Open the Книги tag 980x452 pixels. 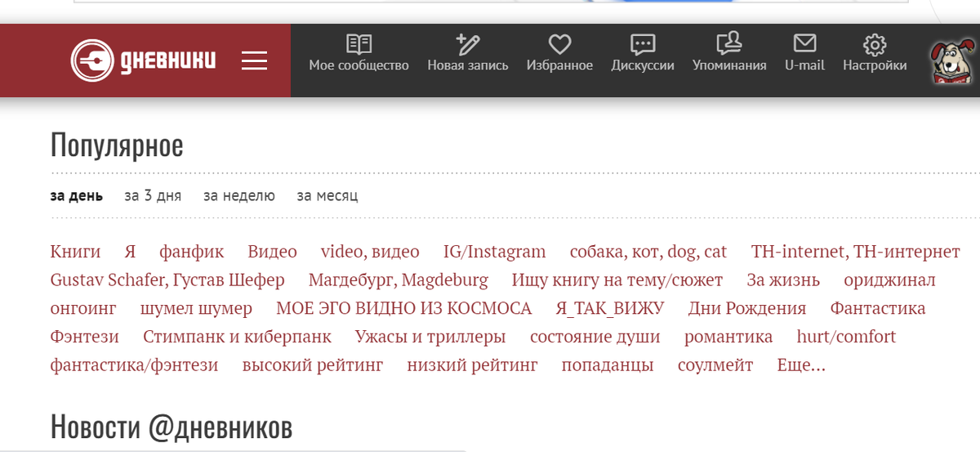click(75, 252)
